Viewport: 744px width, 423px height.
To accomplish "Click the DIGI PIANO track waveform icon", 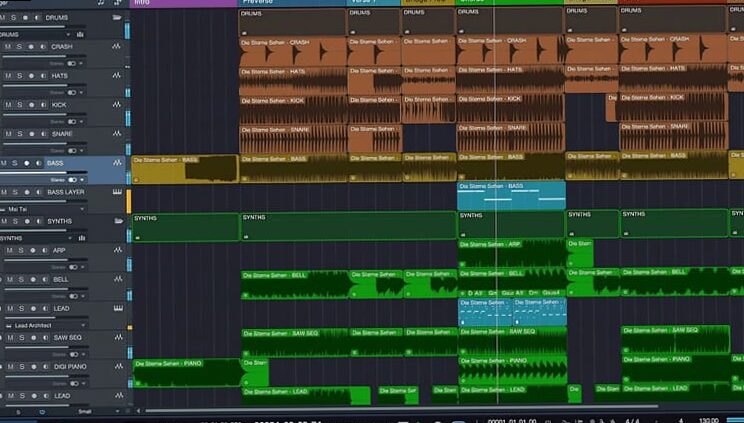I will coord(119,367).
